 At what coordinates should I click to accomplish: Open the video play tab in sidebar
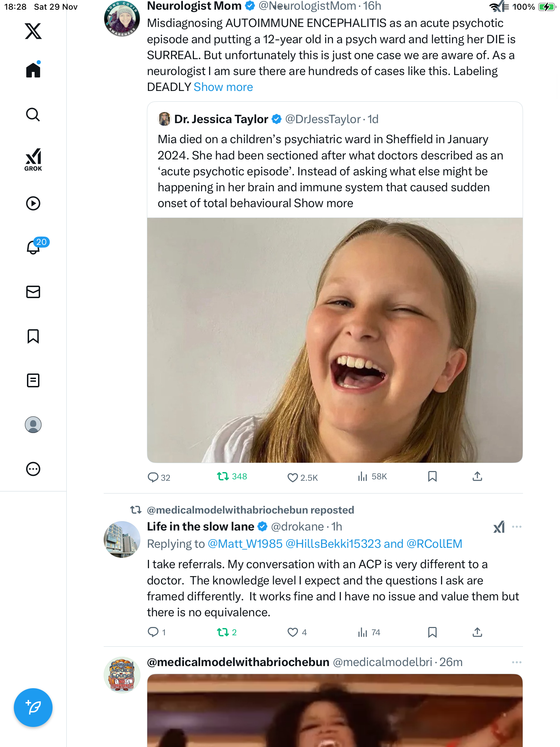(33, 203)
